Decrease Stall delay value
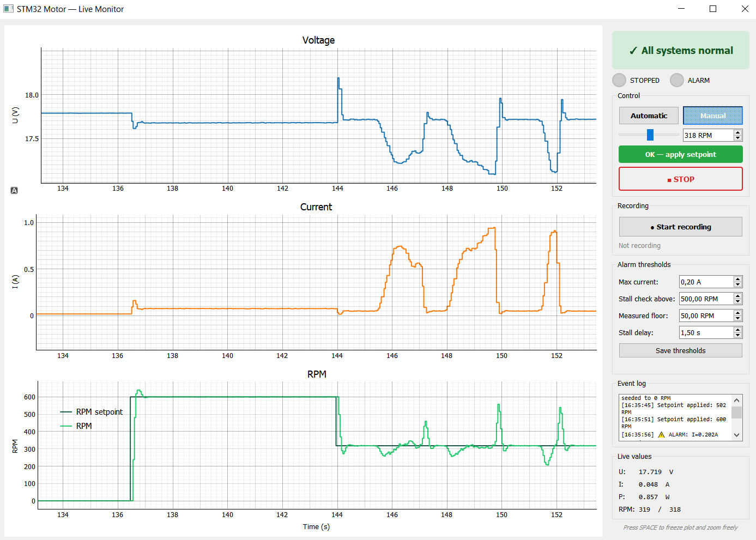The width and height of the screenshot is (756, 540). pos(738,336)
